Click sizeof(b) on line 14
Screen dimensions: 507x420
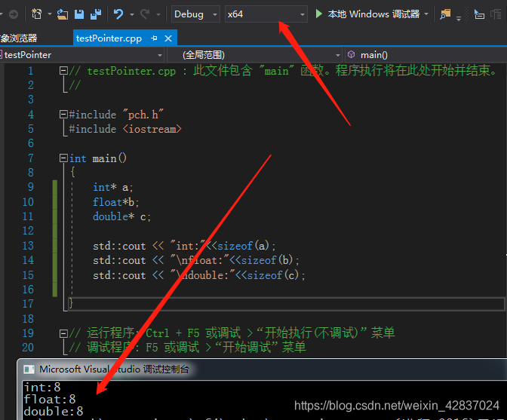267,260
